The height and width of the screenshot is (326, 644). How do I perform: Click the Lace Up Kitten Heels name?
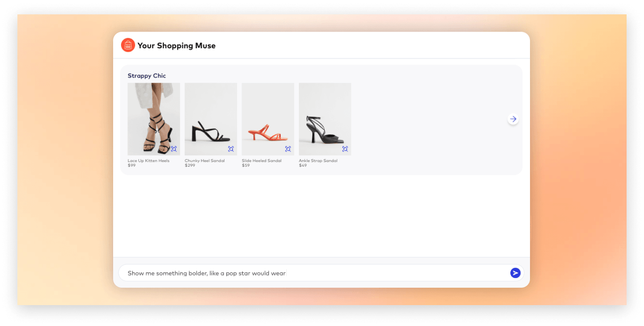pos(148,161)
